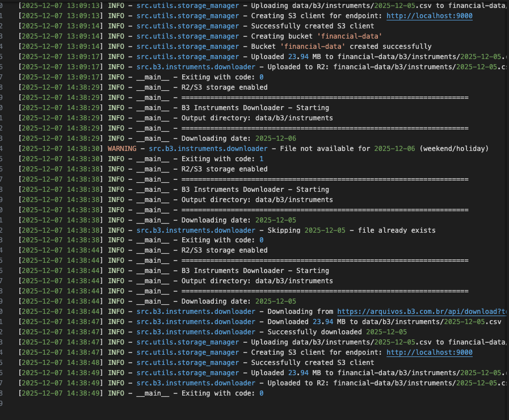
Task: Click the 'Downloading from' text before the URL
Action: tap(301, 312)
